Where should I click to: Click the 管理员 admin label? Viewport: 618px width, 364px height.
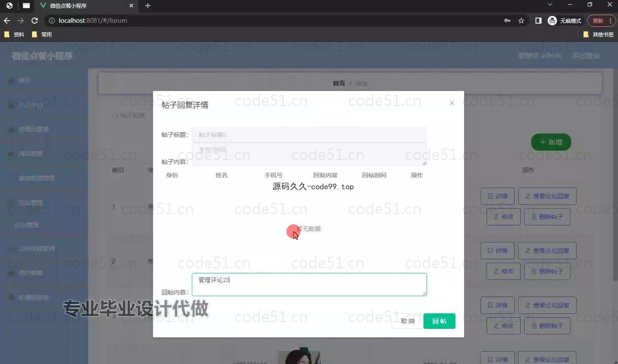coord(540,56)
